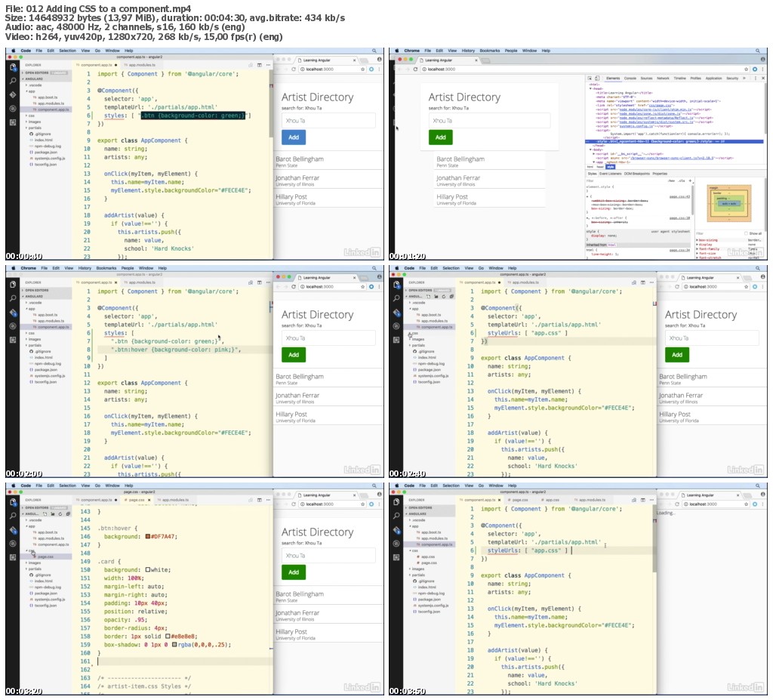Click Spotlight magnifier in the 00:00:40 frame menu bar
The image size is (773, 700).
tap(374, 51)
